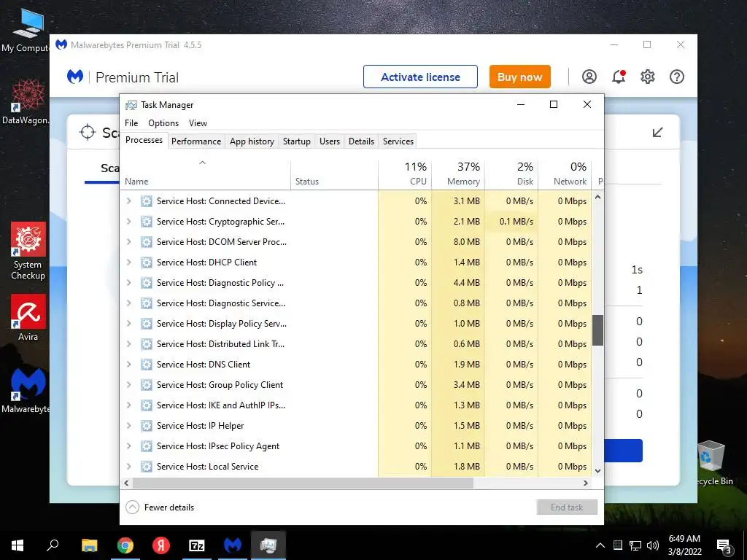Launch System Checkup desktop shortcut

28,251
